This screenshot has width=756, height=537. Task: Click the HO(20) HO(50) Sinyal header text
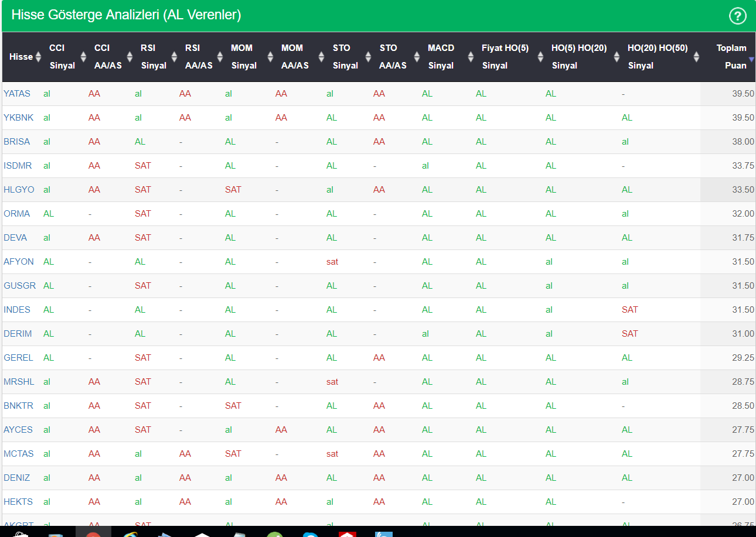(x=658, y=57)
